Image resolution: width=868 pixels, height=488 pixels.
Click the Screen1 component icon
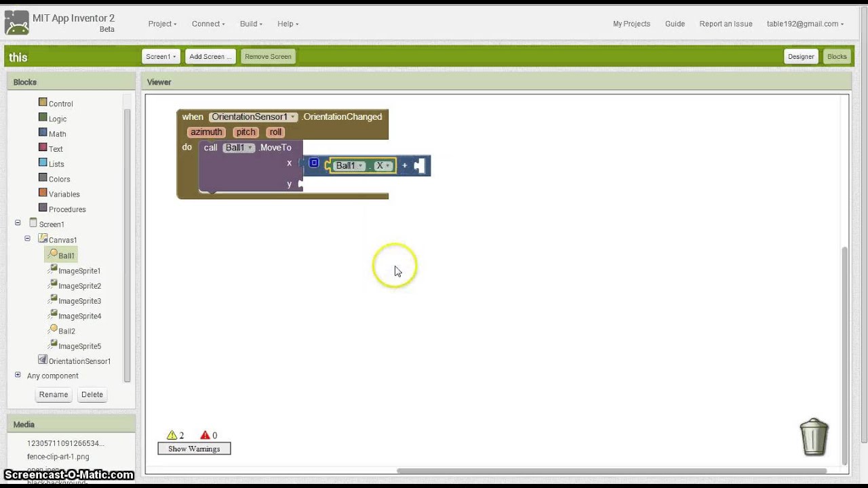33,223
